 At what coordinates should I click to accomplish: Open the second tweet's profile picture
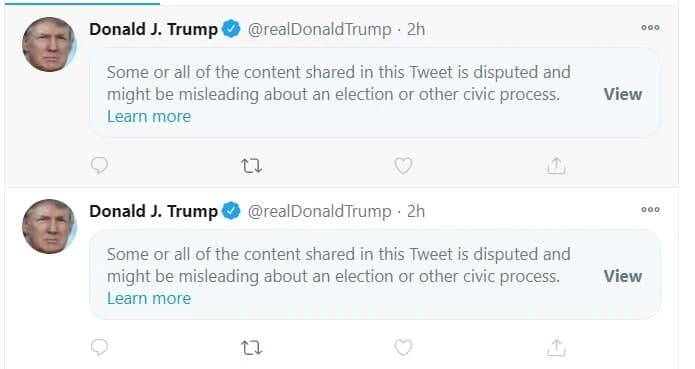click(x=49, y=227)
